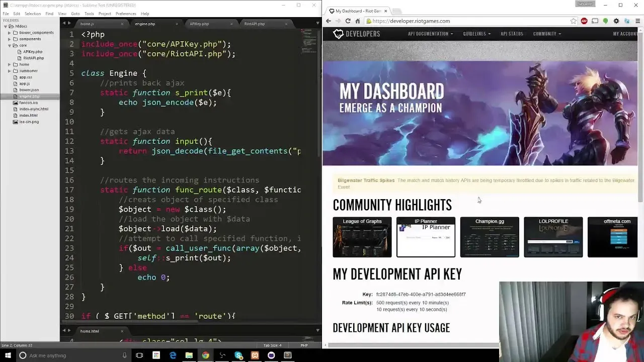Open Sublime File menu
This screenshot has height=362, width=644.
(6, 14)
